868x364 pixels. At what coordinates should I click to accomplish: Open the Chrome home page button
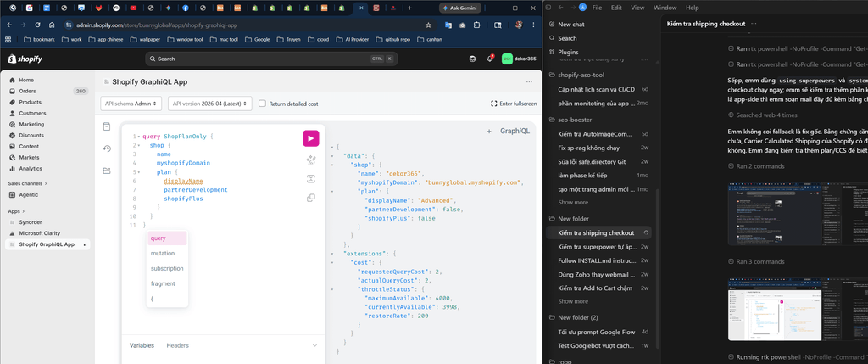click(x=52, y=25)
